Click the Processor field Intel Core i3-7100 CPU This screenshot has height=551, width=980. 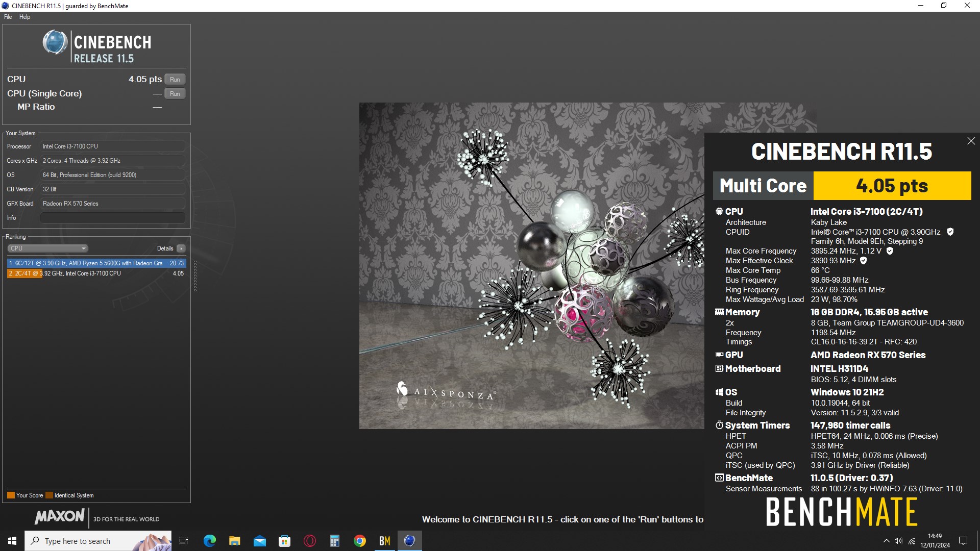coord(113,146)
